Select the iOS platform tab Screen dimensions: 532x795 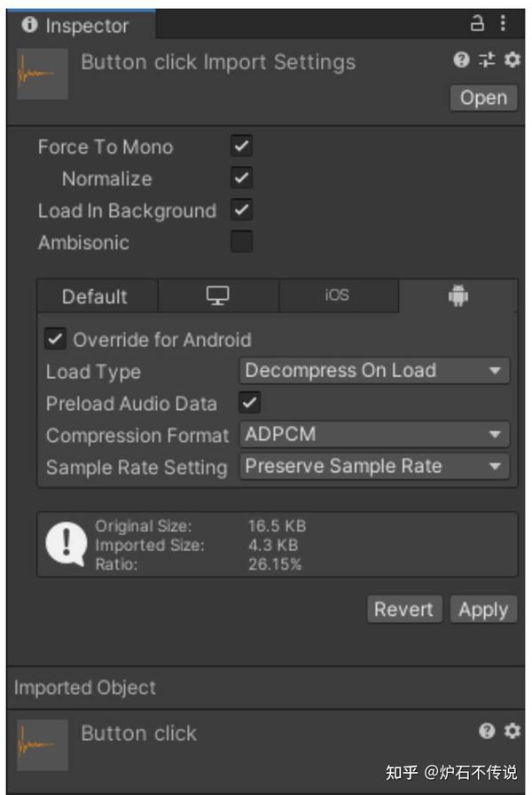pyautogui.click(x=337, y=296)
